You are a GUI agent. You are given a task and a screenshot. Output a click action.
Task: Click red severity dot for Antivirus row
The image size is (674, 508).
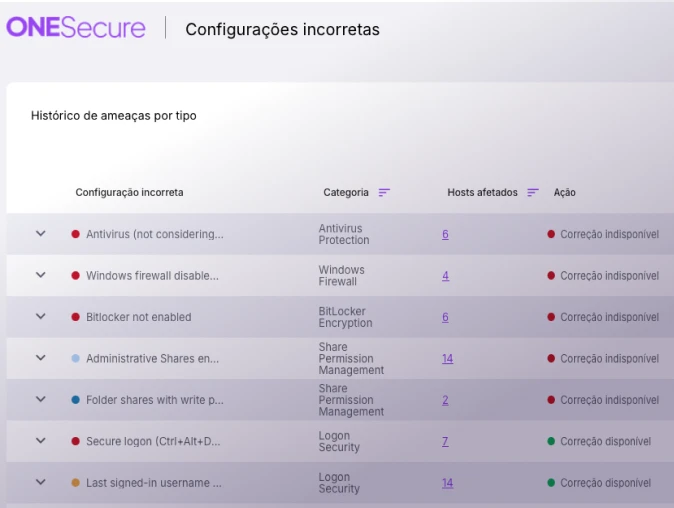point(75,234)
